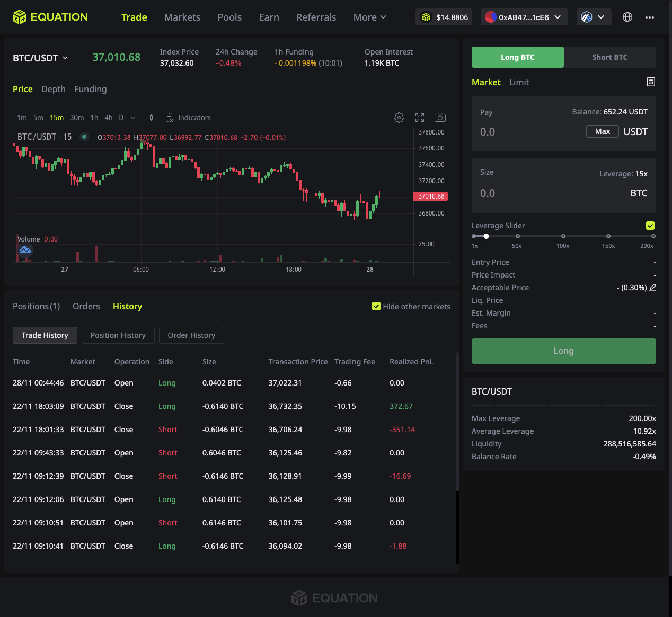This screenshot has height=617, width=672.
Task: Edit acceptable price pencil icon
Action: coord(652,288)
